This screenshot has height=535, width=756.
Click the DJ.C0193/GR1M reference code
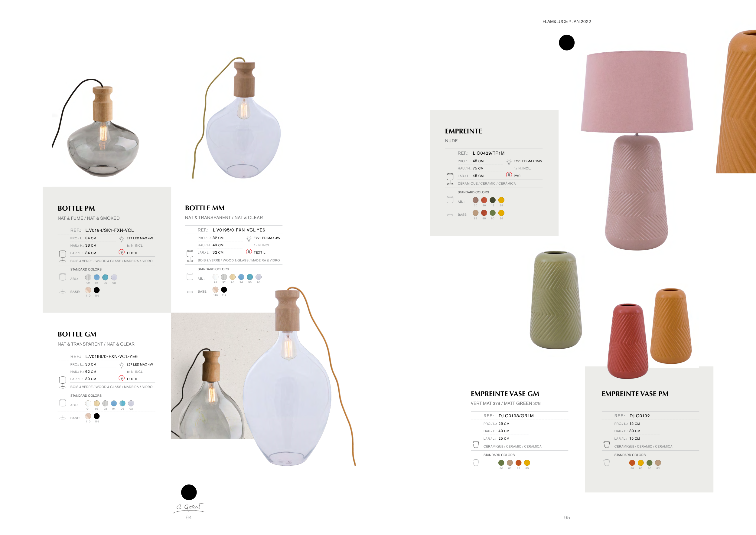(516, 416)
